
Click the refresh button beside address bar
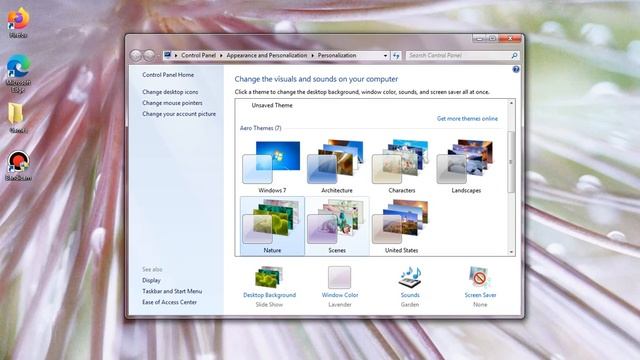point(396,56)
